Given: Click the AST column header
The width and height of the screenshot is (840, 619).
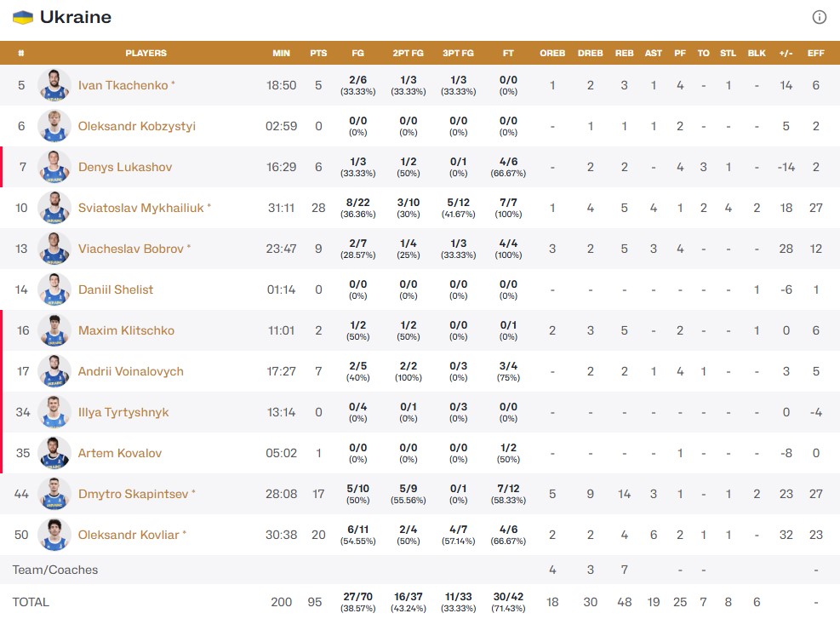Looking at the screenshot, I should (654, 53).
